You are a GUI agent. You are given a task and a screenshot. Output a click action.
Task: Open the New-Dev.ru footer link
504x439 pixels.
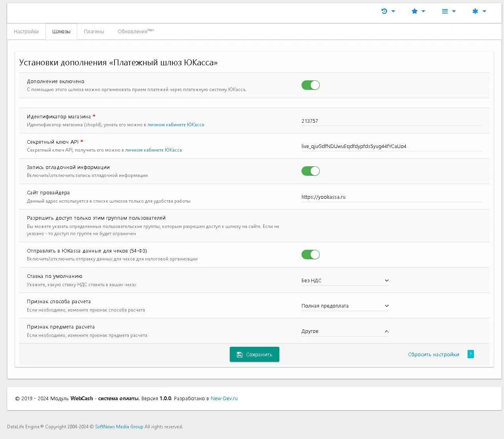coord(224,399)
